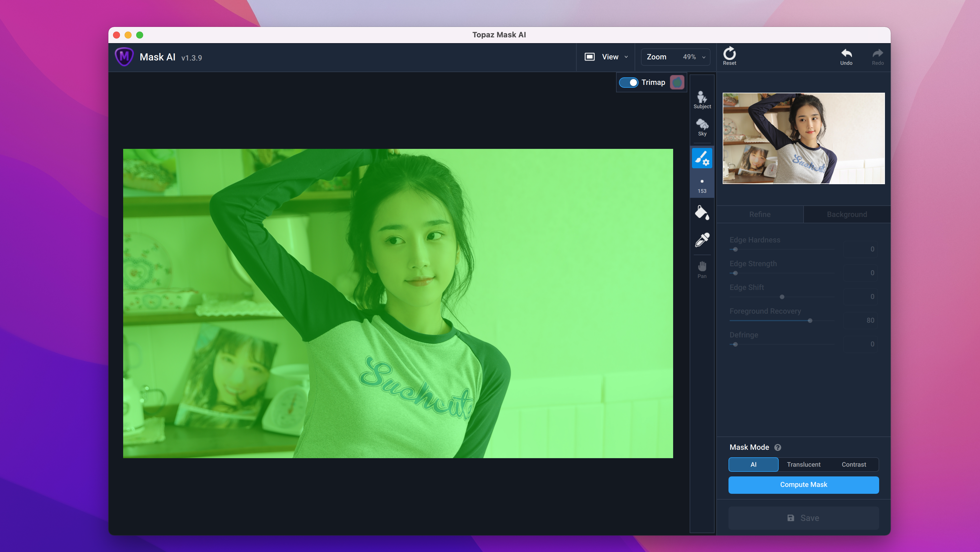The width and height of the screenshot is (980, 552).
Task: Select AI mask mode
Action: (753, 464)
